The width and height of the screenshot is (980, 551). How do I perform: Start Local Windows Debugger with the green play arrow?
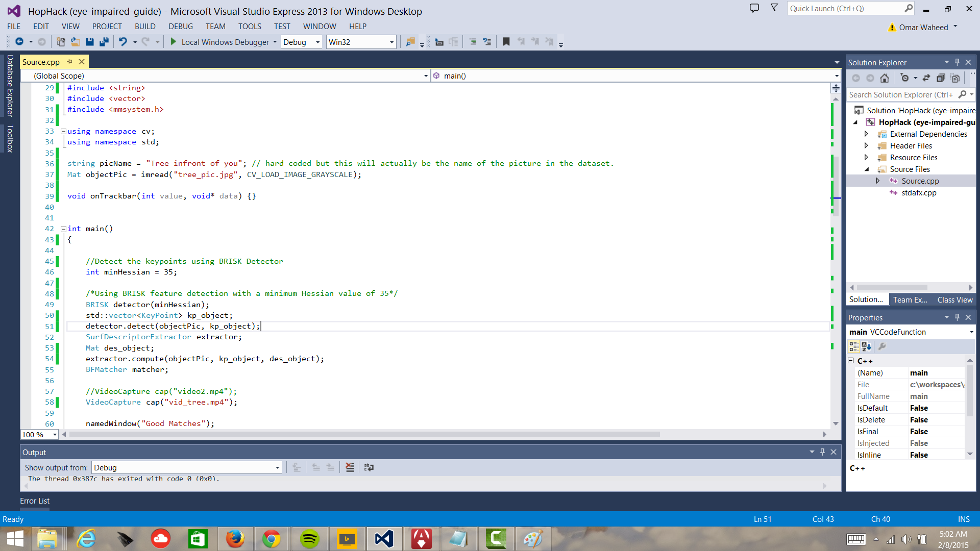coord(173,42)
